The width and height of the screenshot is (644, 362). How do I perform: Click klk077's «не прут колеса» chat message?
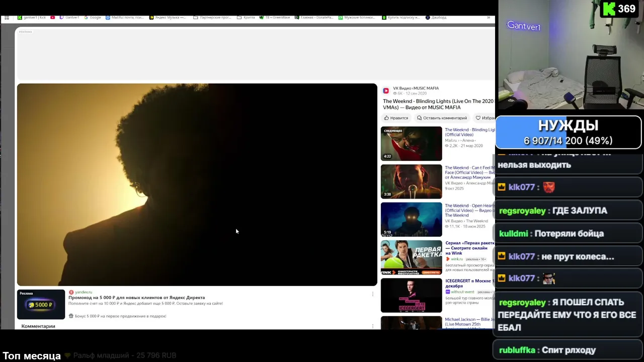tap(568, 256)
